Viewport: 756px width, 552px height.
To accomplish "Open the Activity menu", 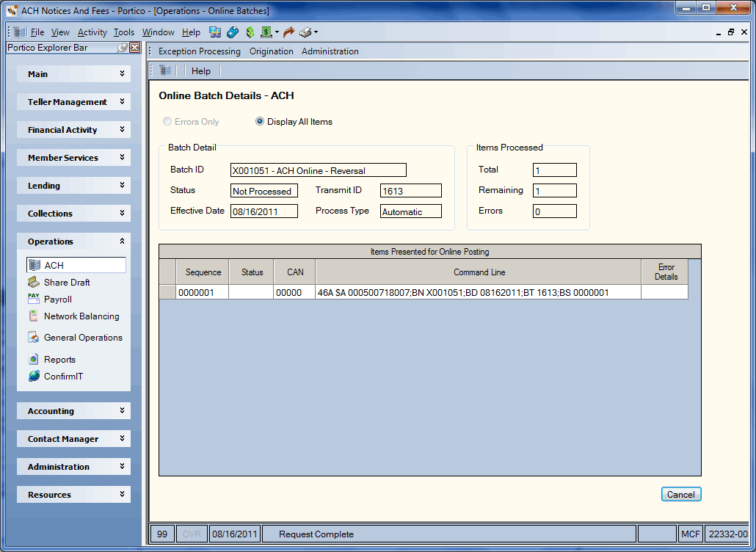I will (x=92, y=32).
